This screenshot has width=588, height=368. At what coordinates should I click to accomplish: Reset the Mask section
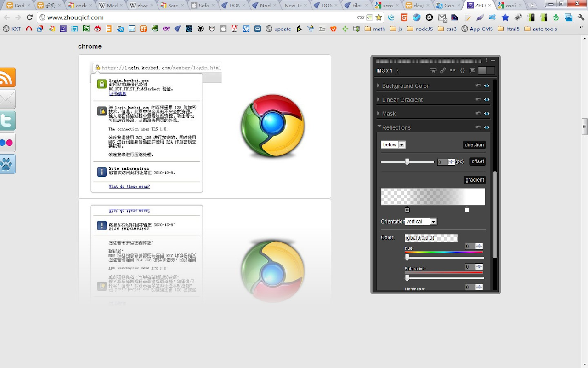(x=478, y=113)
